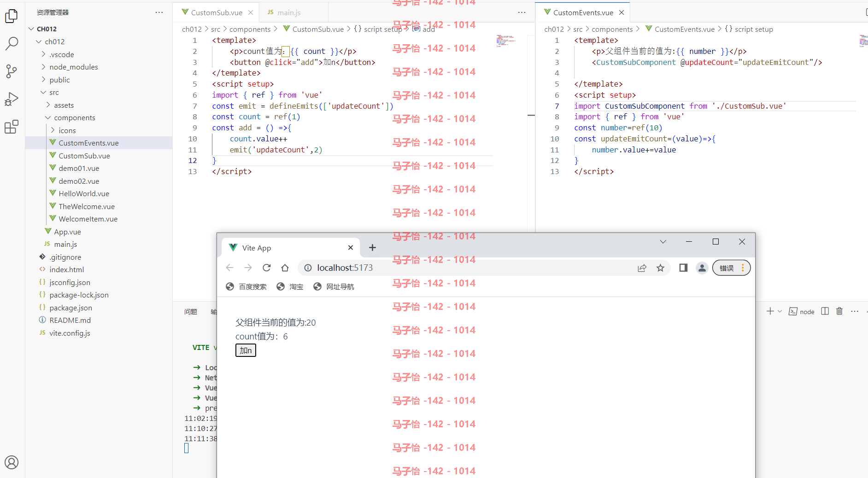Click the 错误 update button

click(731, 268)
